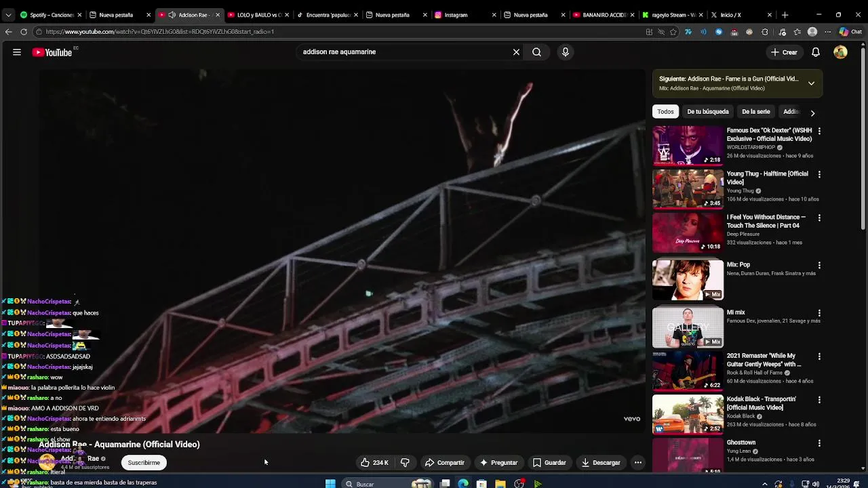Download video with Descargar button
The width and height of the screenshot is (868, 488).
tap(601, 463)
